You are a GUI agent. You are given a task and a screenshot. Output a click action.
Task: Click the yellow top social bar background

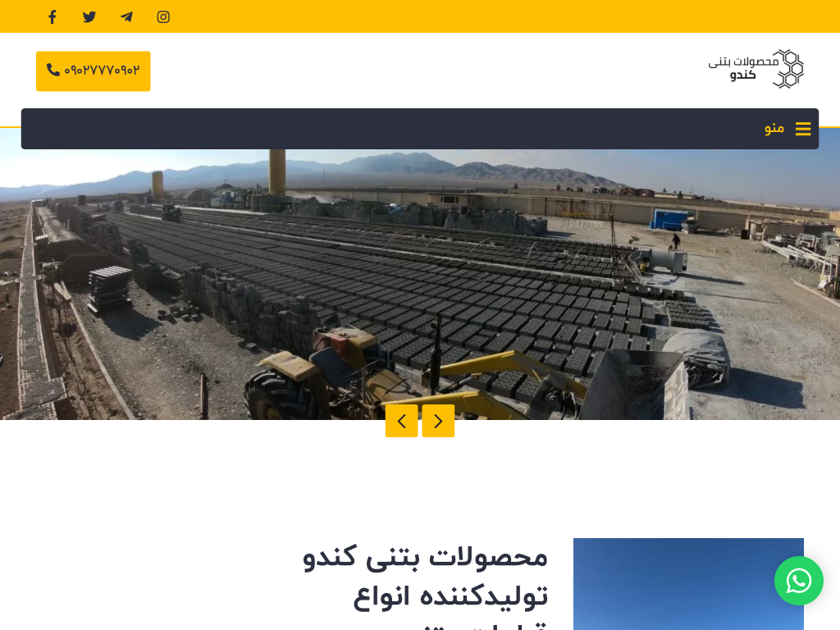pos(504,16)
